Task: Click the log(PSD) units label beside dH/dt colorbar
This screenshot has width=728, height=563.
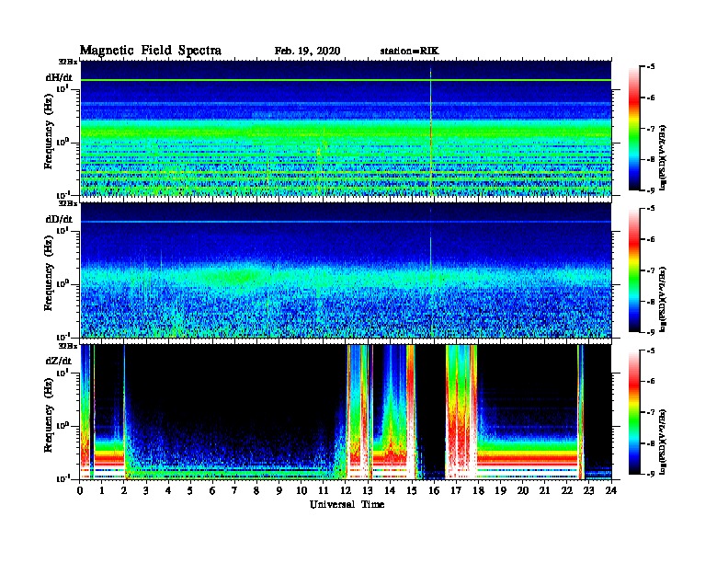Action: click(663, 157)
